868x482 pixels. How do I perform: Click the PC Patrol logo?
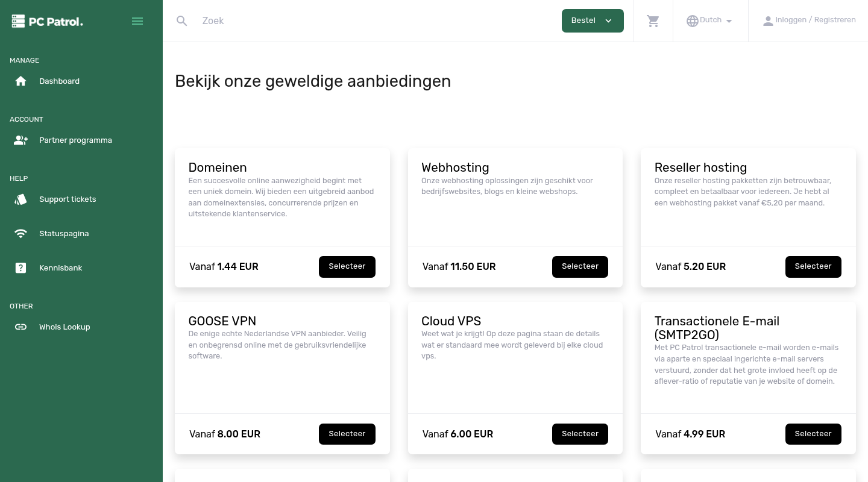(47, 20)
